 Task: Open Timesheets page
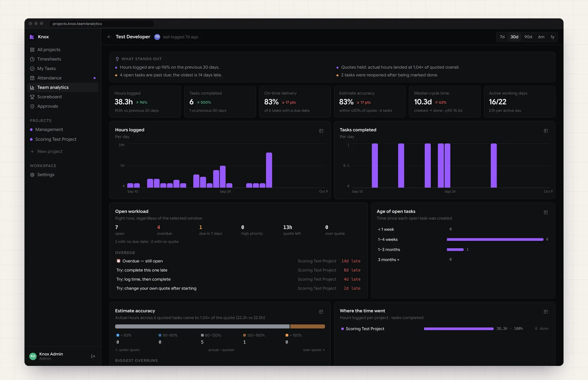click(63, 59)
